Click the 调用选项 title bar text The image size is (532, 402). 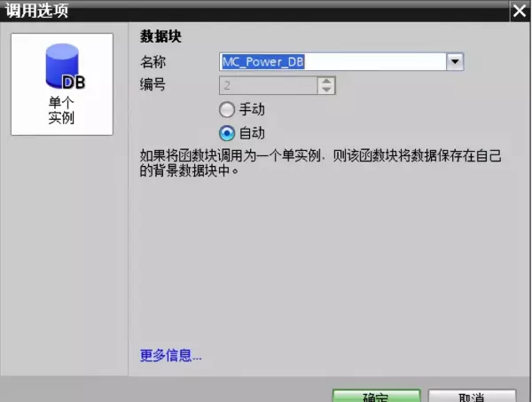(x=37, y=11)
